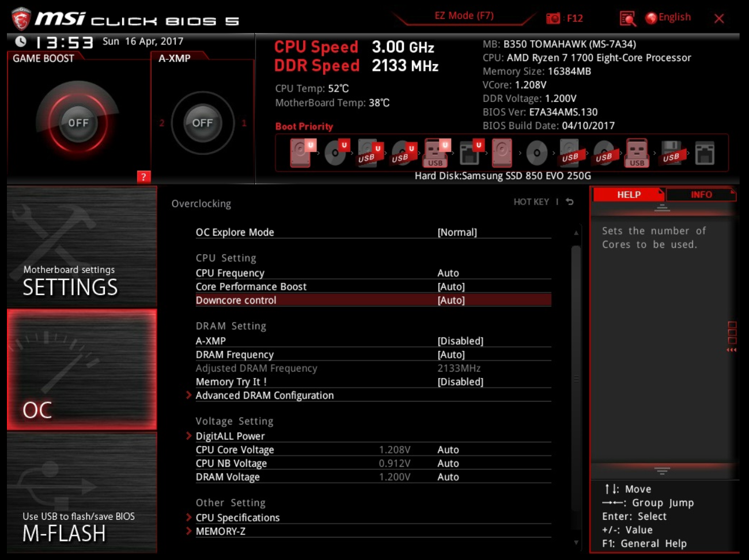Select the UEFI USB hard disk boot icon

click(x=369, y=153)
